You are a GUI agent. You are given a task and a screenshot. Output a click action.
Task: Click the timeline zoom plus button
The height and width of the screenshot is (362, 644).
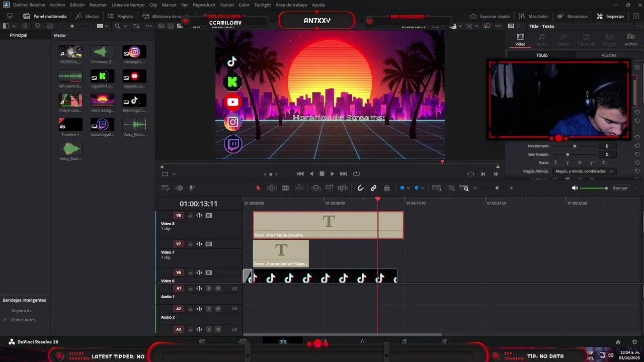[x=511, y=188]
